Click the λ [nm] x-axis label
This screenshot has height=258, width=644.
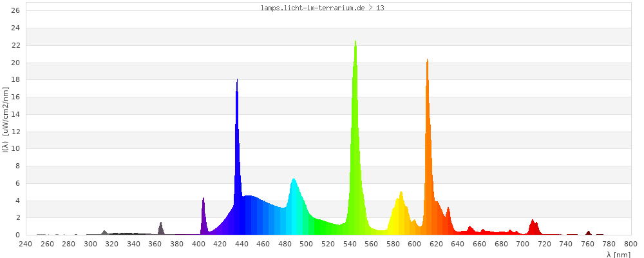coord(618,255)
